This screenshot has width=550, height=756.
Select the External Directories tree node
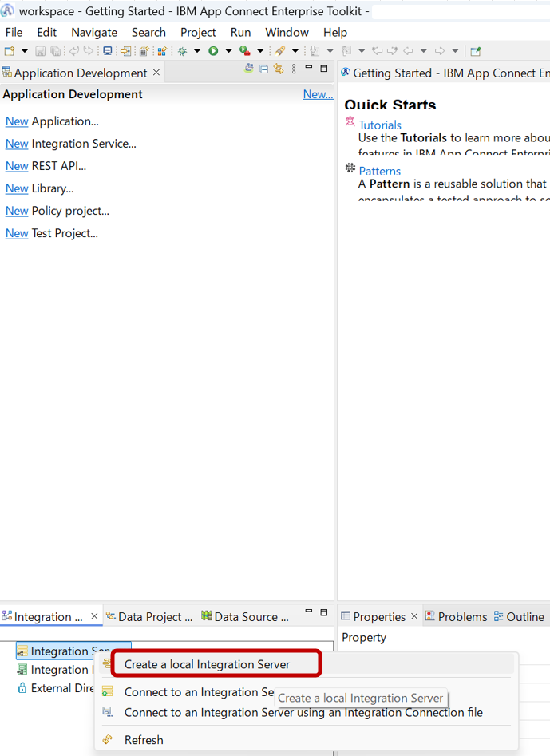tap(56, 688)
